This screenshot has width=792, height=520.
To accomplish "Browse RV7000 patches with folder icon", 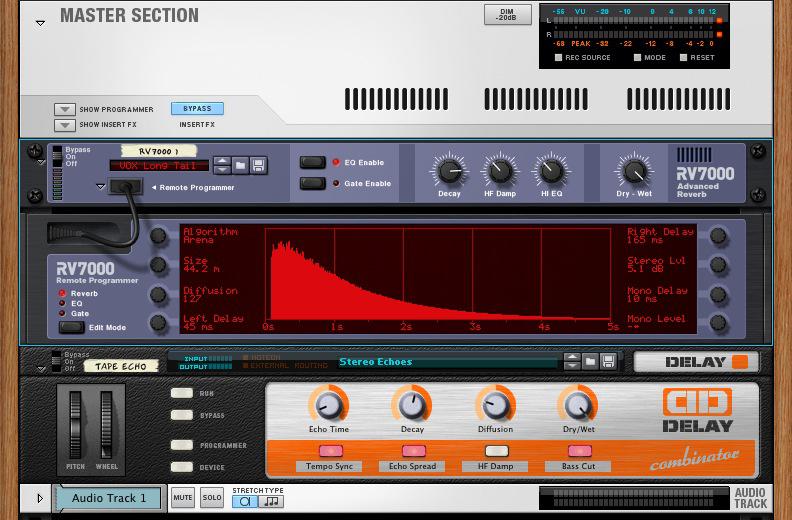I will tap(240, 165).
